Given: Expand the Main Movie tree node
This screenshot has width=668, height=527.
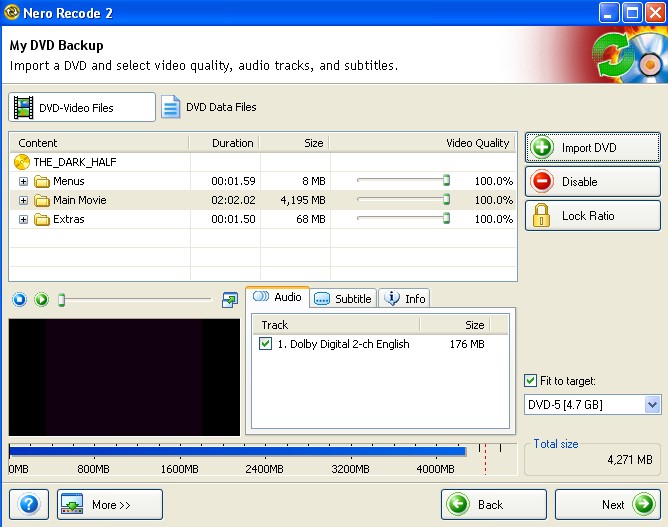Looking at the screenshot, I should click(23, 200).
